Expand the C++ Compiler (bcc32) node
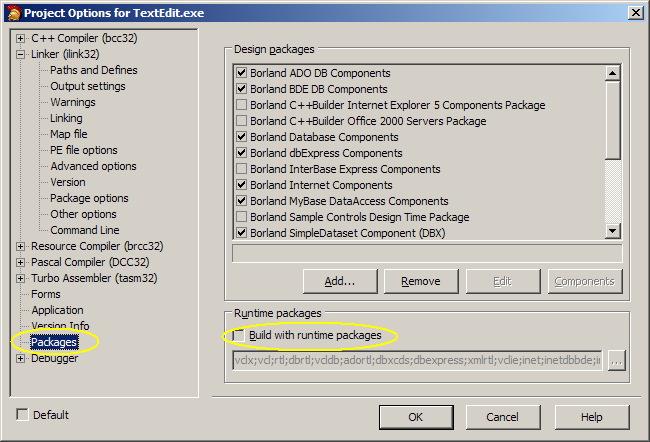 pos(20,39)
